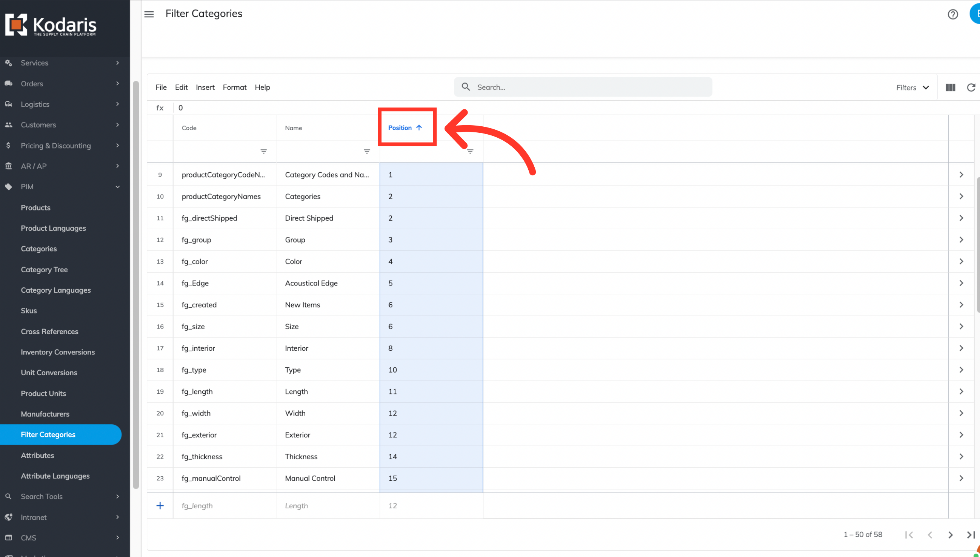Open the help question mark icon

click(952, 14)
